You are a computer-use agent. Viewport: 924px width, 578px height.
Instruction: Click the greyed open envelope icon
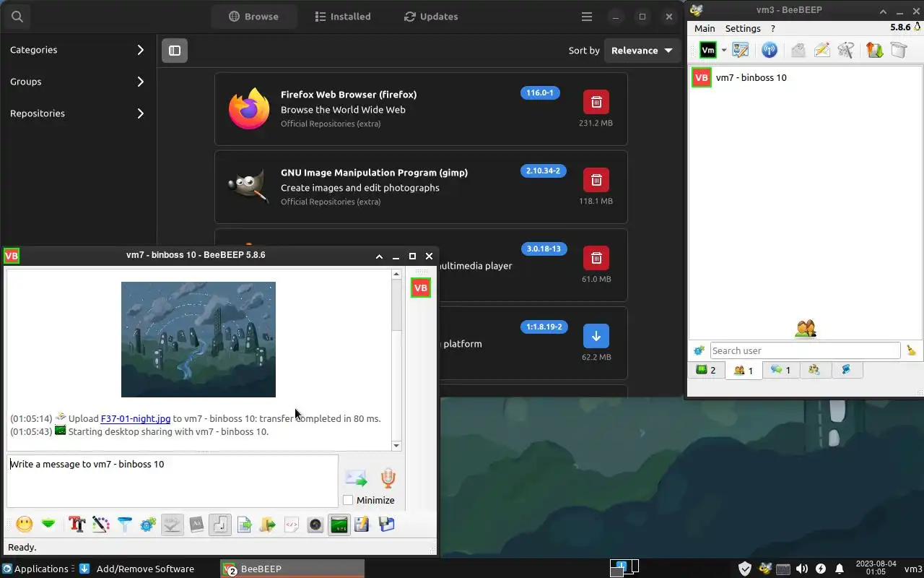798,50
